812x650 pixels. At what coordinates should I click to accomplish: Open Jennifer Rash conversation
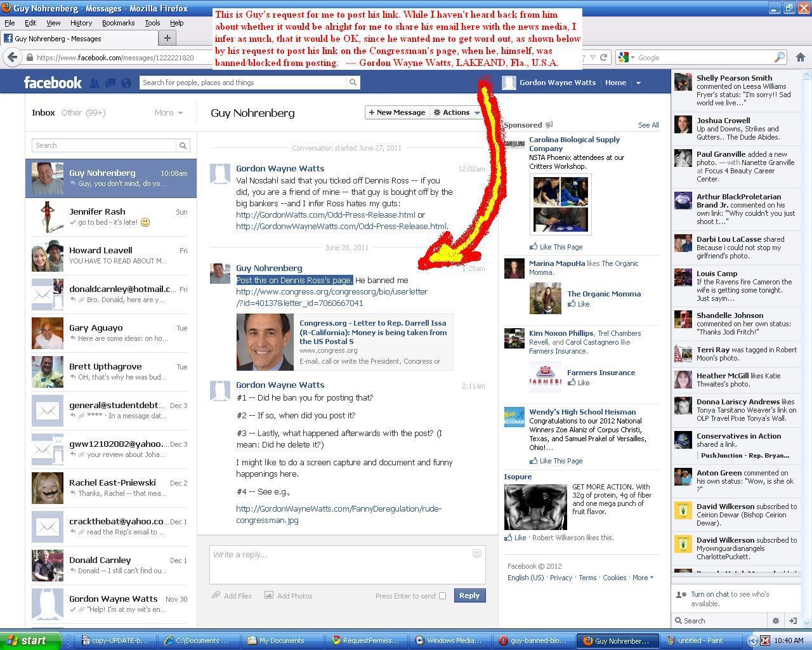(x=111, y=217)
